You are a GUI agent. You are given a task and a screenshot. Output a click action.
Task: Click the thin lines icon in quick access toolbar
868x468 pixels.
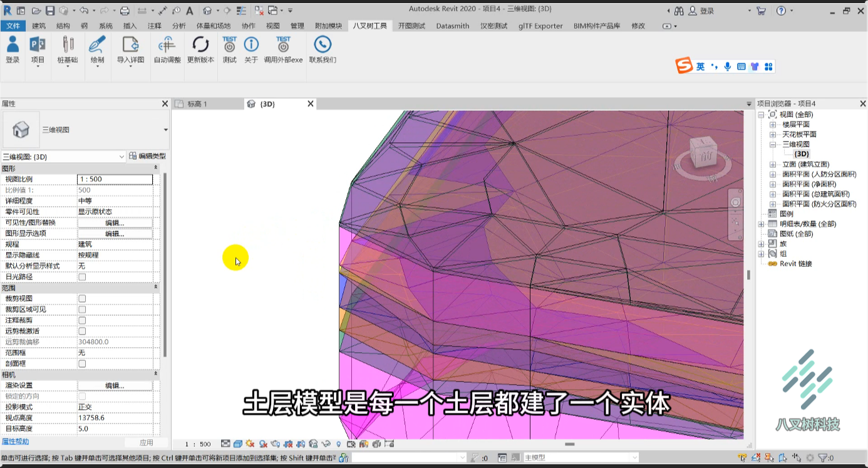tap(241, 11)
